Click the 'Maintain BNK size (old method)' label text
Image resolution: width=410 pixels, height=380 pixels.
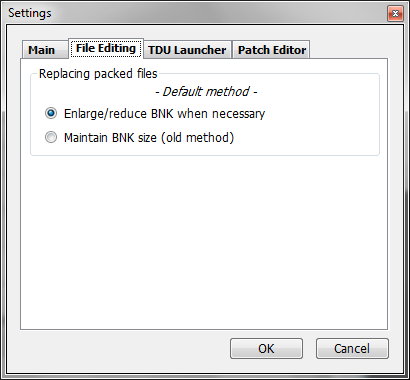149,138
